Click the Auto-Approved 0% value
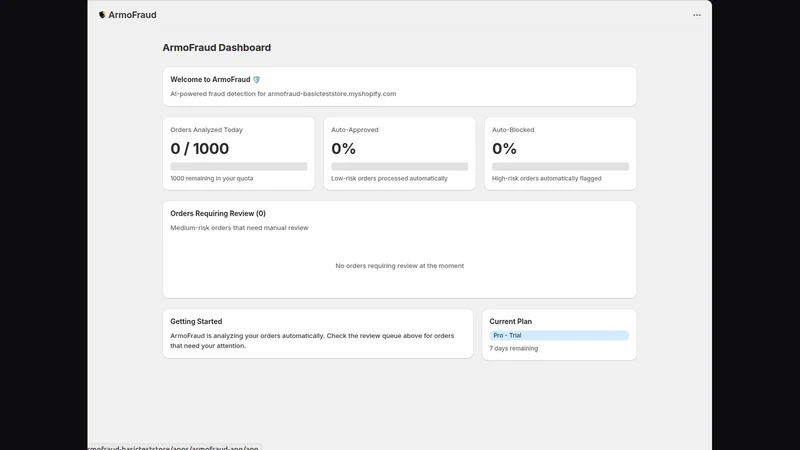Image resolution: width=800 pixels, height=450 pixels. pyautogui.click(x=343, y=148)
